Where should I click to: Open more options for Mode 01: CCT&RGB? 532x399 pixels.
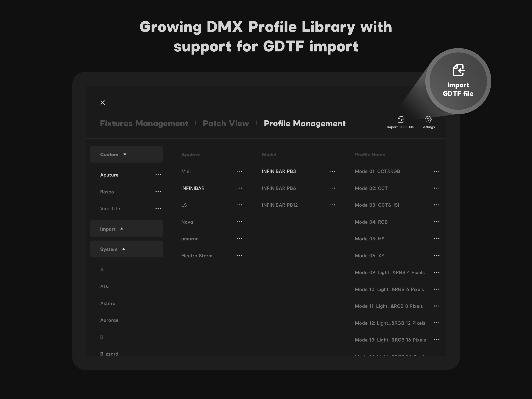[437, 171]
